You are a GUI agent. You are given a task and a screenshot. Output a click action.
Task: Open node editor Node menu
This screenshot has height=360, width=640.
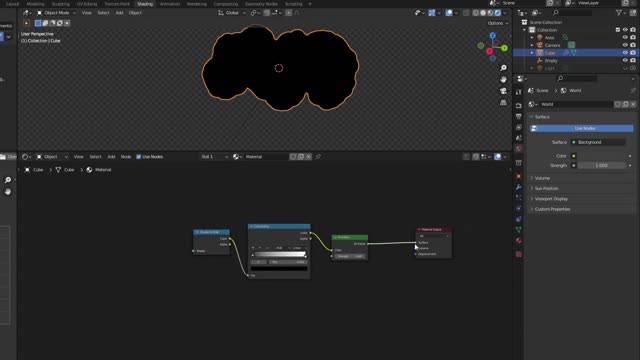[x=126, y=157]
